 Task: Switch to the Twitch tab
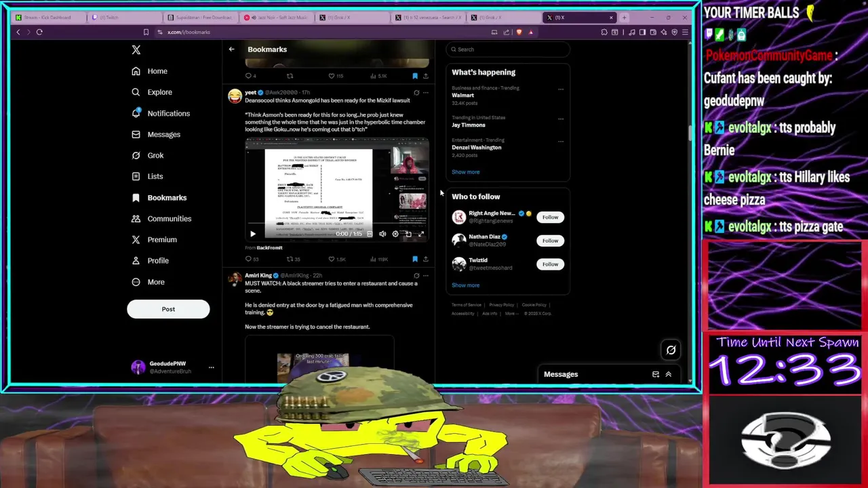(125, 17)
